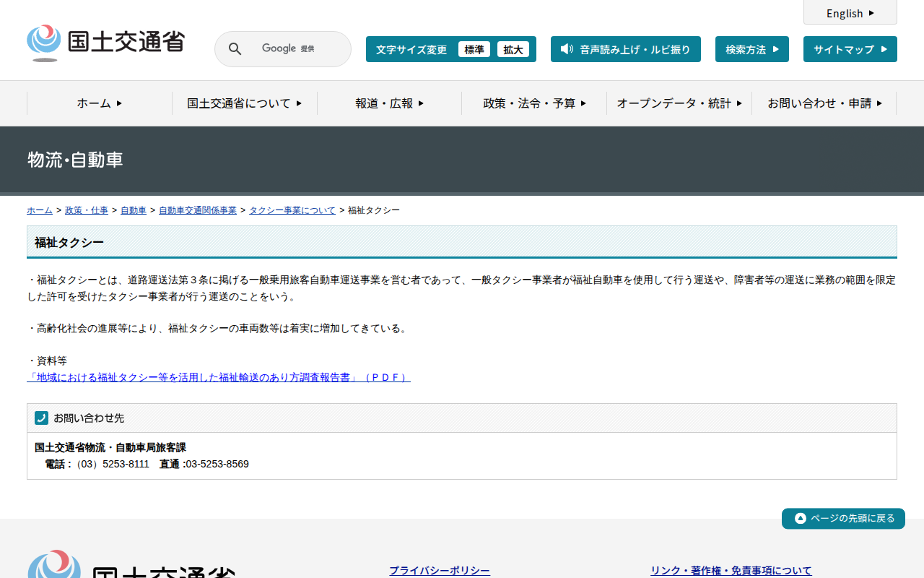Open the お問い合わせ・申請 menu item
The image size is (924, 578).
coord(824,103)
